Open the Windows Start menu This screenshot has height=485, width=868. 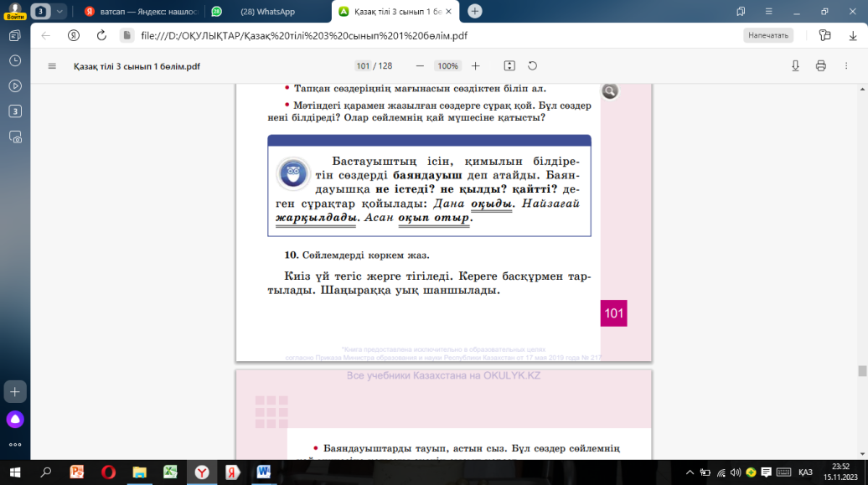pyautogui.click(x=15, y=472)
